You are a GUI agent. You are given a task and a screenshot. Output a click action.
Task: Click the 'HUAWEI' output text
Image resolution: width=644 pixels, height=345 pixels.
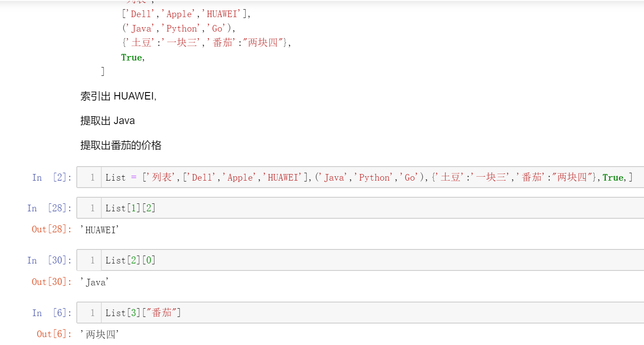click(x=100, y=230)
